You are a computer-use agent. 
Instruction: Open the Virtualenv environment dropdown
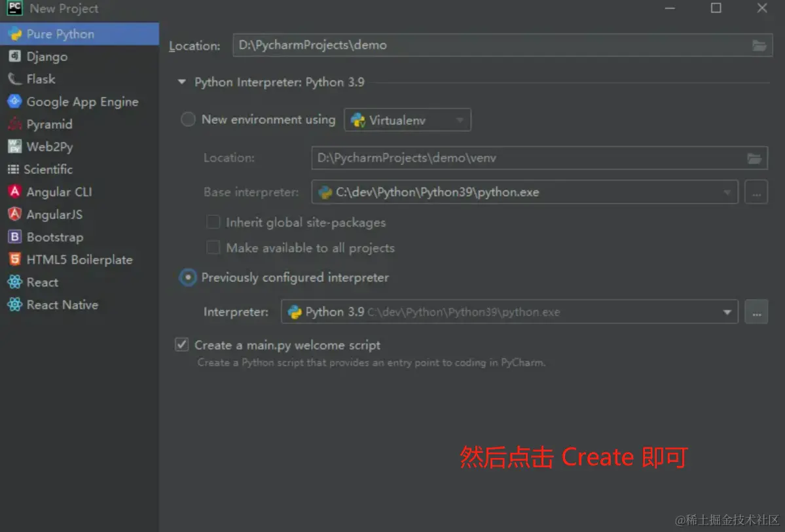pos(407,120)
